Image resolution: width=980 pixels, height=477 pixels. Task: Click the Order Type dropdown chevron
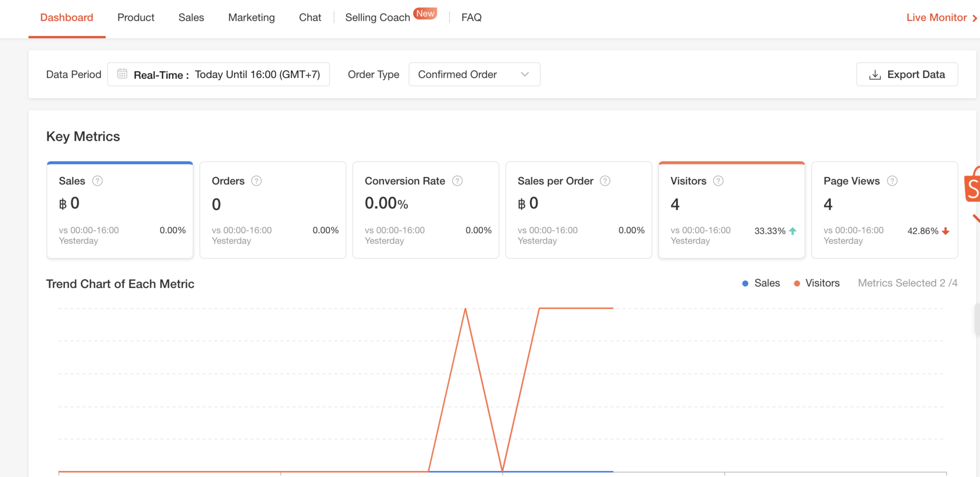point(525,75)
